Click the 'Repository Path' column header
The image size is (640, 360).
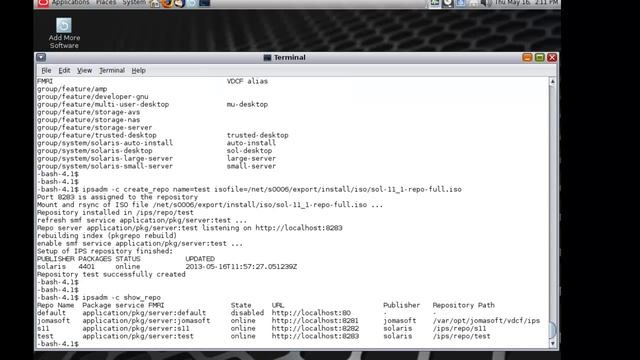464,306
